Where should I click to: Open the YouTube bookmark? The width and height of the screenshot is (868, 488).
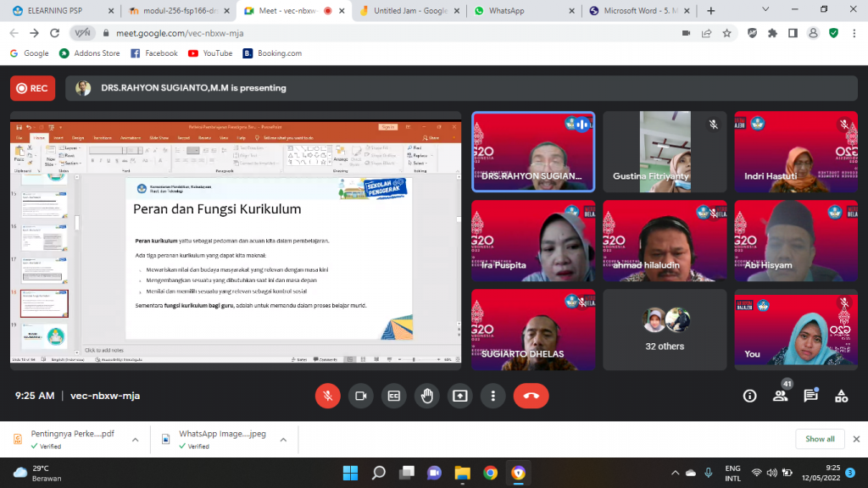click(x=209, y=53)
